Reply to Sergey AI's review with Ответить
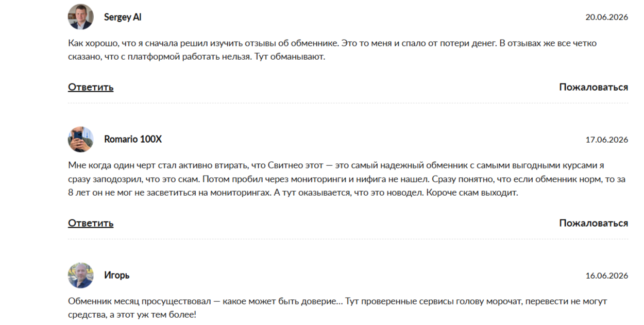The width and height of the screenshot is (644, 325). pyautogui.click(x=91, y=87)
